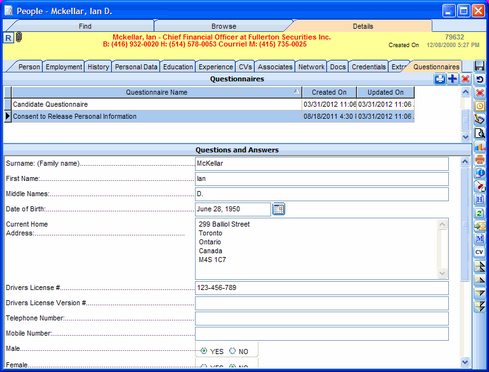Open the Credentials tab
Viewport: 489px width, 372px height.
tap(368, 67)
